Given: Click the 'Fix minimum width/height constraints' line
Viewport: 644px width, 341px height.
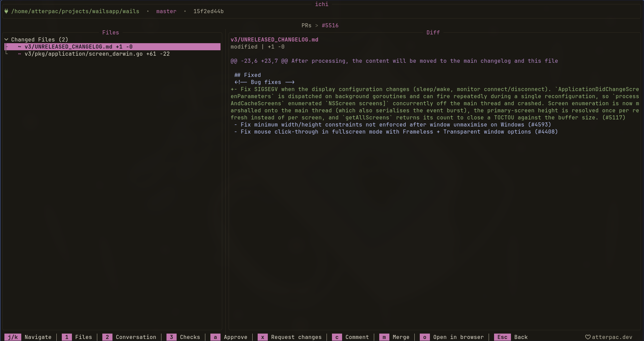Looking at the screenshot, I should click(x=392, y=124).
